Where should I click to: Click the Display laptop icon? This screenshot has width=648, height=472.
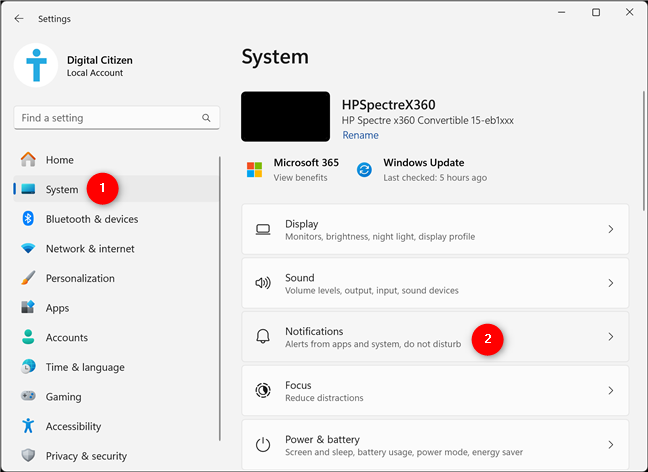263,229
